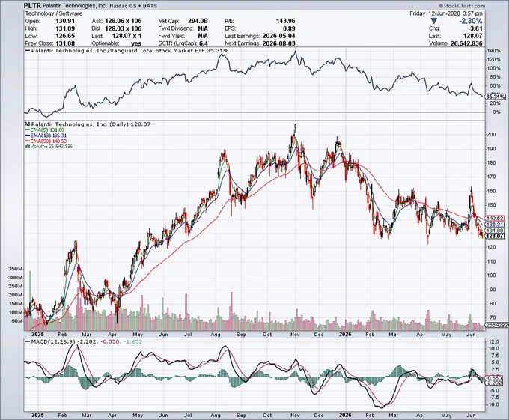509x420 pixels.
Task: Click the boxed 35.31% label on ratio axis
Action: pyautogui.click(x=496, y=97)
